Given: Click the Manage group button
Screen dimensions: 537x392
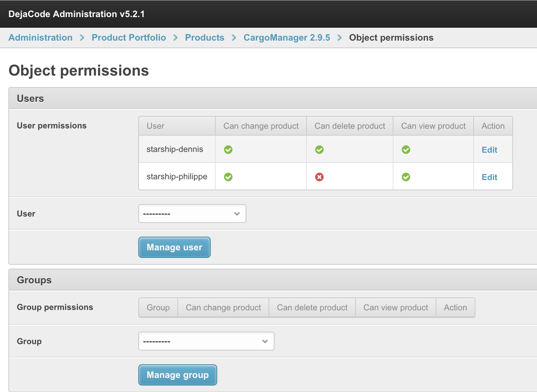Looking at the screenshot, I should [178, 375].
